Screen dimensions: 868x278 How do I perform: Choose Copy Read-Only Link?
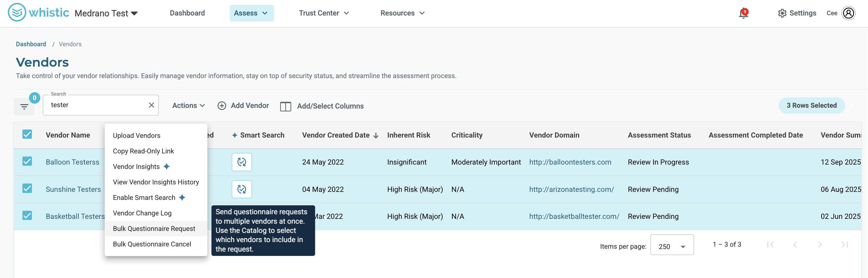(x=156, y=151)
